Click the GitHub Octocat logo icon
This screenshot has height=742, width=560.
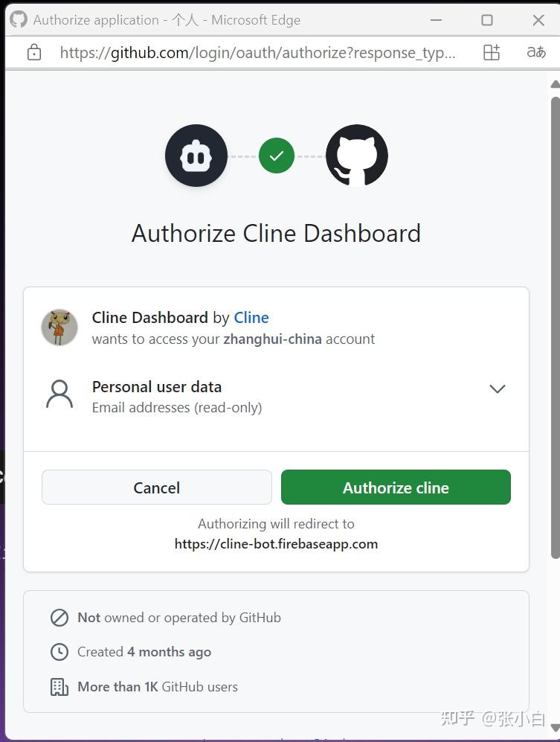coord(357,156)
